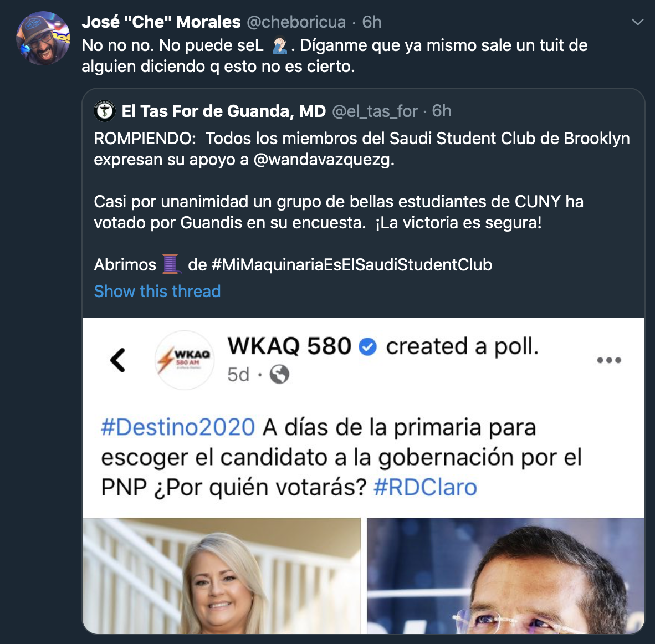Open the tweet's 6h timestamp
The height and width of the screenshot is (644, 655).
[372, 22]
